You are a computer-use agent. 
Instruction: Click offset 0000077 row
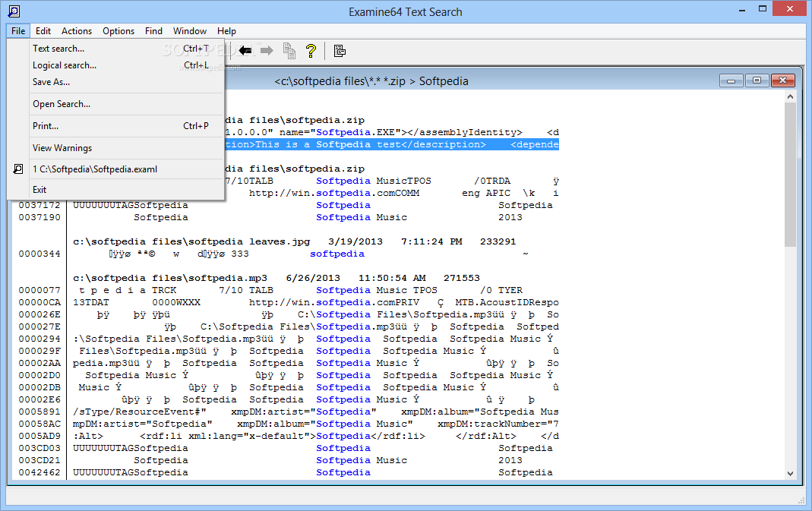(39, 291)
